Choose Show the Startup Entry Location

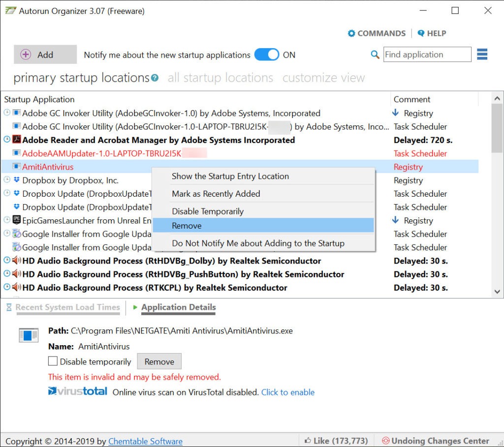pyautogui.click(x=263, y=177)
